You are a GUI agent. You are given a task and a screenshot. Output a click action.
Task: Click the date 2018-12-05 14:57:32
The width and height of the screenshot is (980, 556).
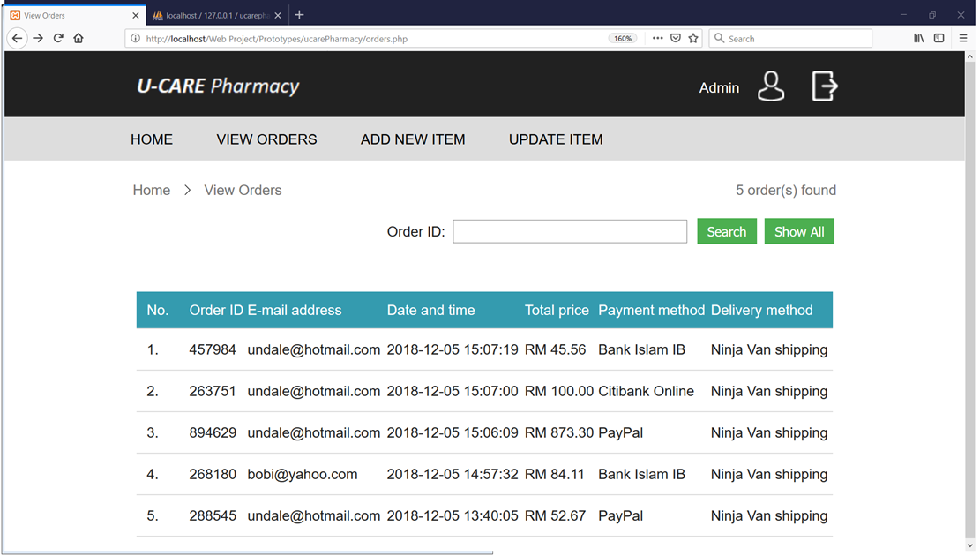[x=453, y=475]
